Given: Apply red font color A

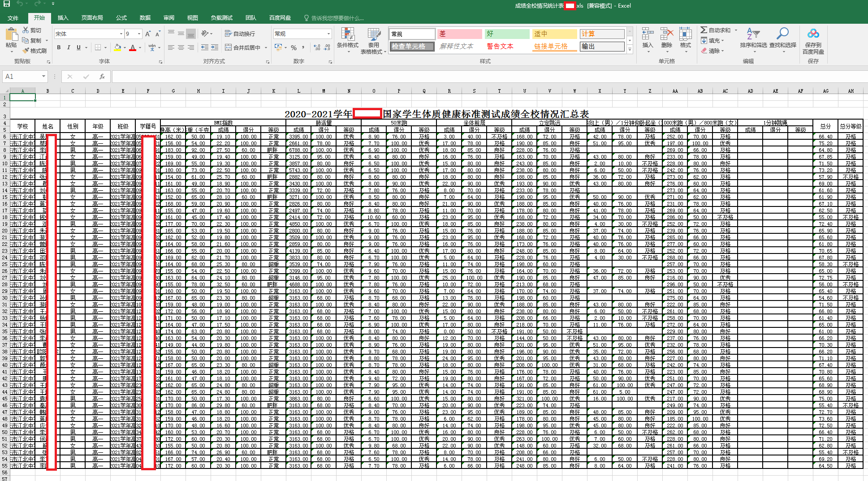Looking at the screenshot, I should (133, 47).
